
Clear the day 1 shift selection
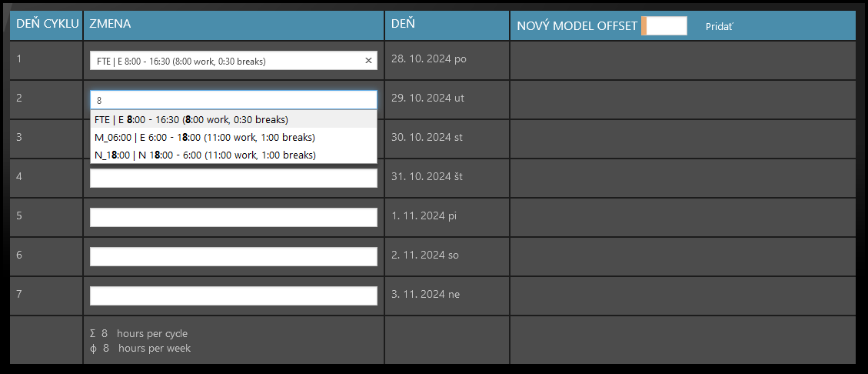point(368,61)
